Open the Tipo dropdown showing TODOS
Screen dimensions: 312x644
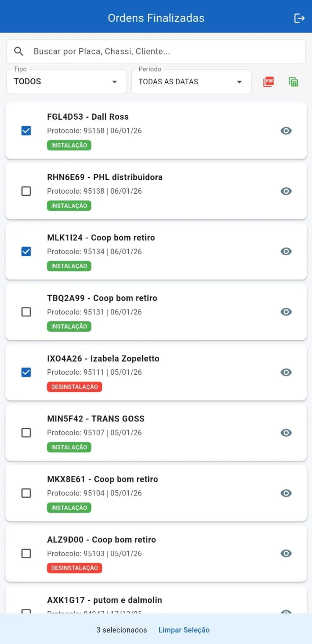67,82
